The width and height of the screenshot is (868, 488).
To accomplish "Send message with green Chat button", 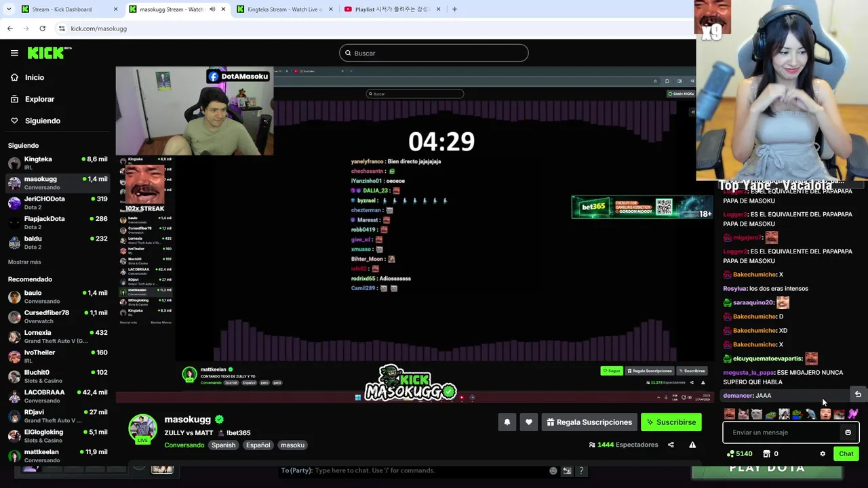I will point(846,454).
